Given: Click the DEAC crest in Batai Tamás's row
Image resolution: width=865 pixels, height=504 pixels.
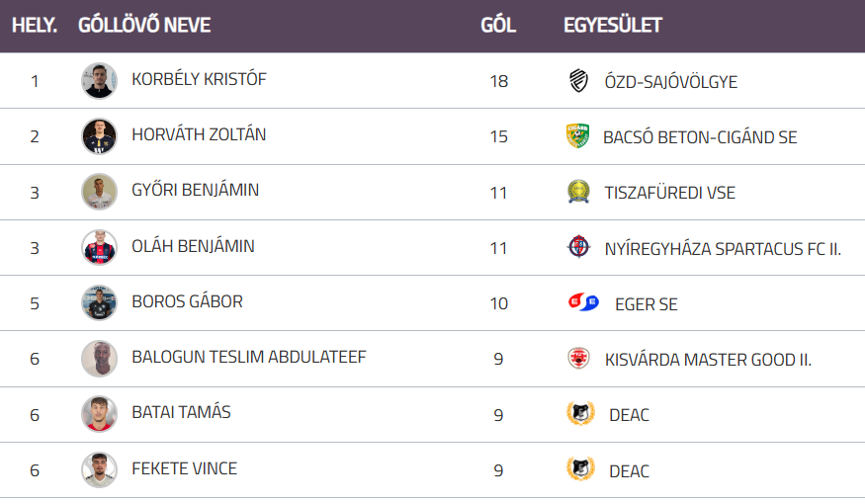Looking at the screenshot, I should [580, 414].
